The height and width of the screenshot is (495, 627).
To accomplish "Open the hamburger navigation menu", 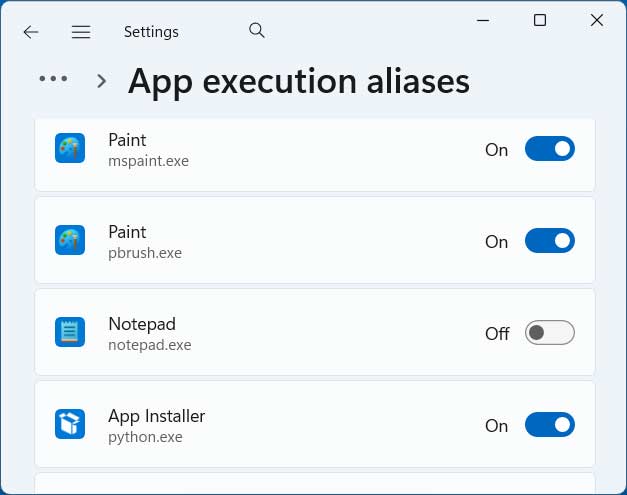I will (81, 32).
